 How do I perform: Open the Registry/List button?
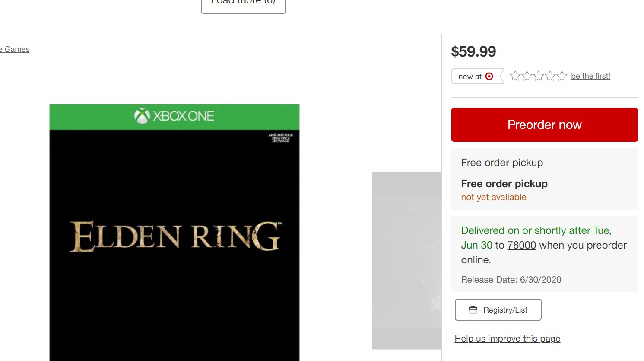[498, 310]
